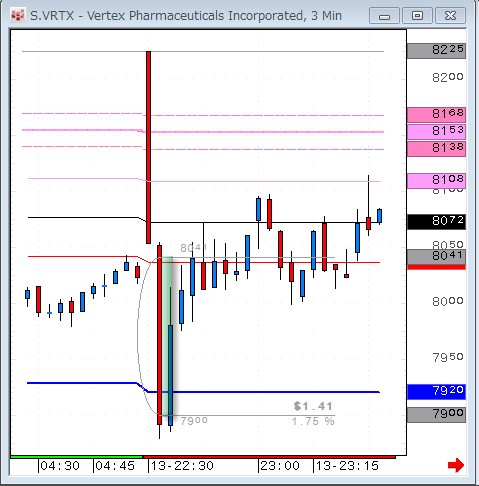Click the red session bar above time axis
479x486 pixels.
pyautogui.click(x=269, y=457)
